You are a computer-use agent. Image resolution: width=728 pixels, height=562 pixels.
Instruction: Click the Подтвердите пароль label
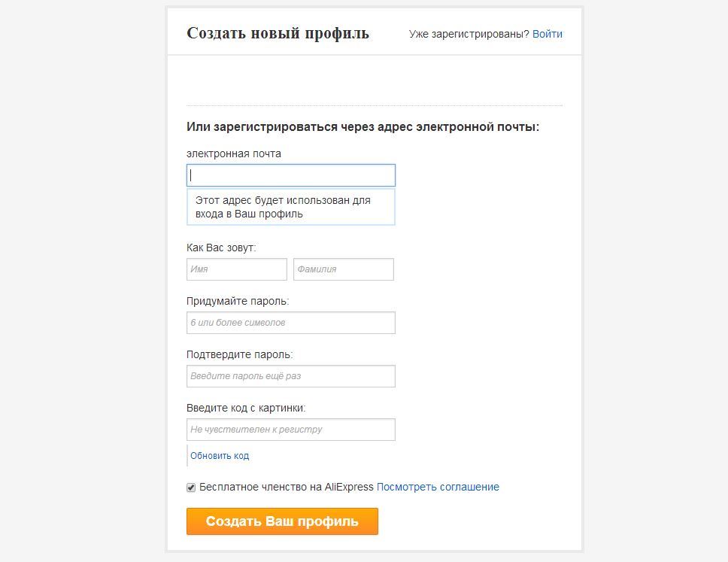click(239, 354)
